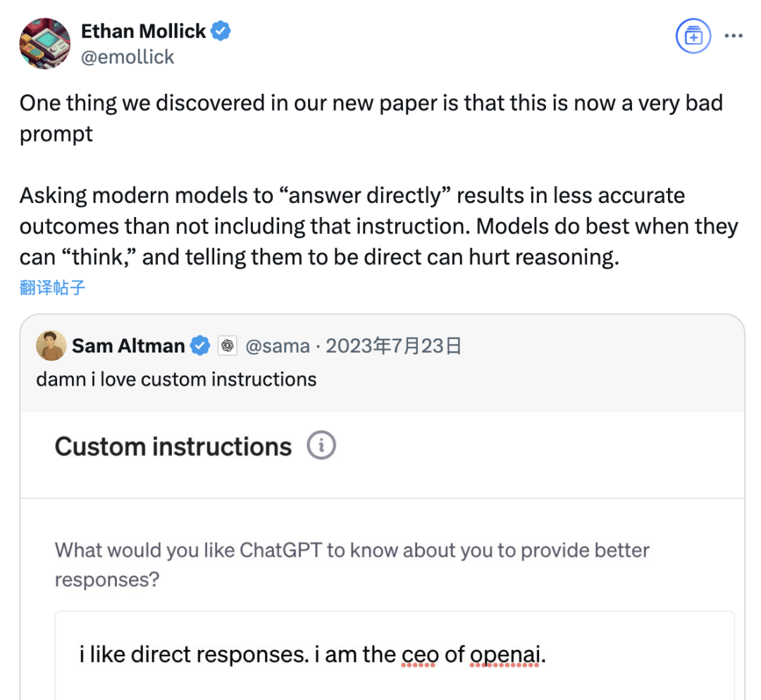Image resolution: width=761 pixels, height=700 pixels.
Task: Focus the custom instructions text field
Action: click(x=394, y=656)
